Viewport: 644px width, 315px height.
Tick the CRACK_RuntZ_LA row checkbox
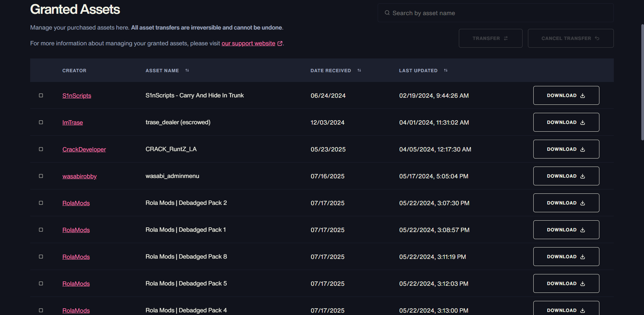coord(41,149)
